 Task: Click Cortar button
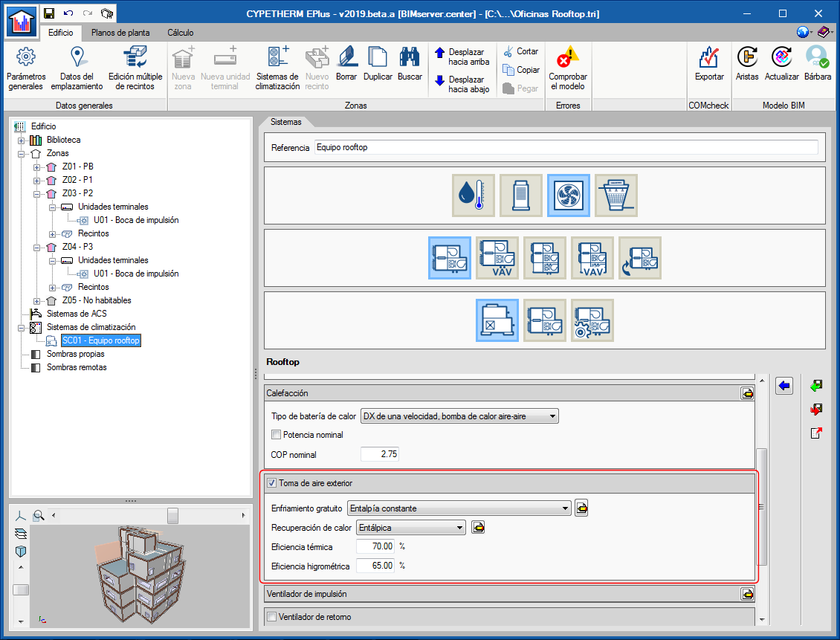[521, 51]
